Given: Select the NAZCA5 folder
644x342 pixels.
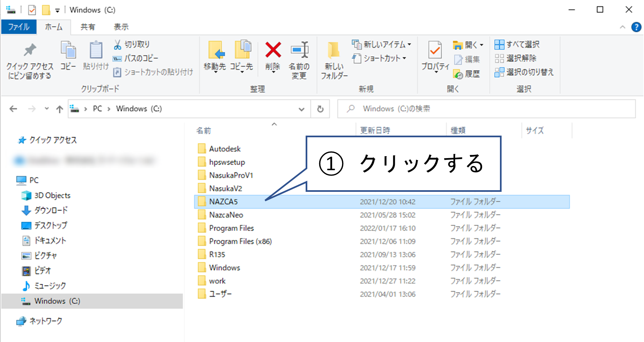Looking at the screenshot, I should [x=382, y=202].
